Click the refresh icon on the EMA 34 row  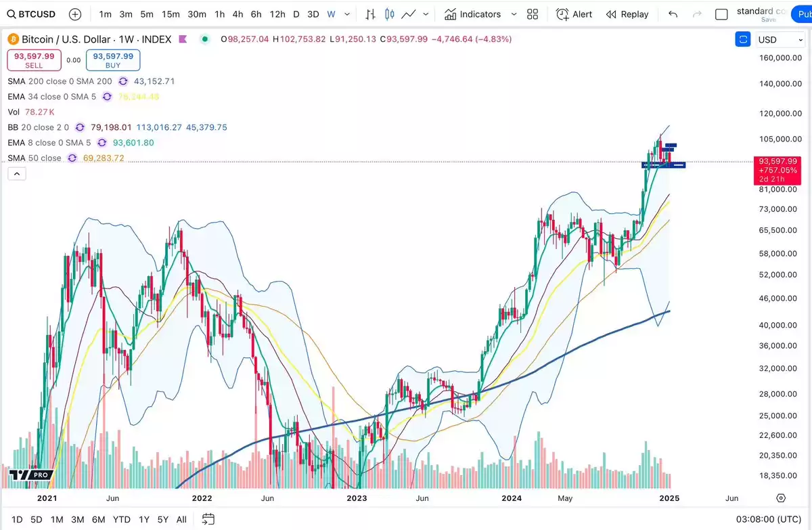pos(107,97)
